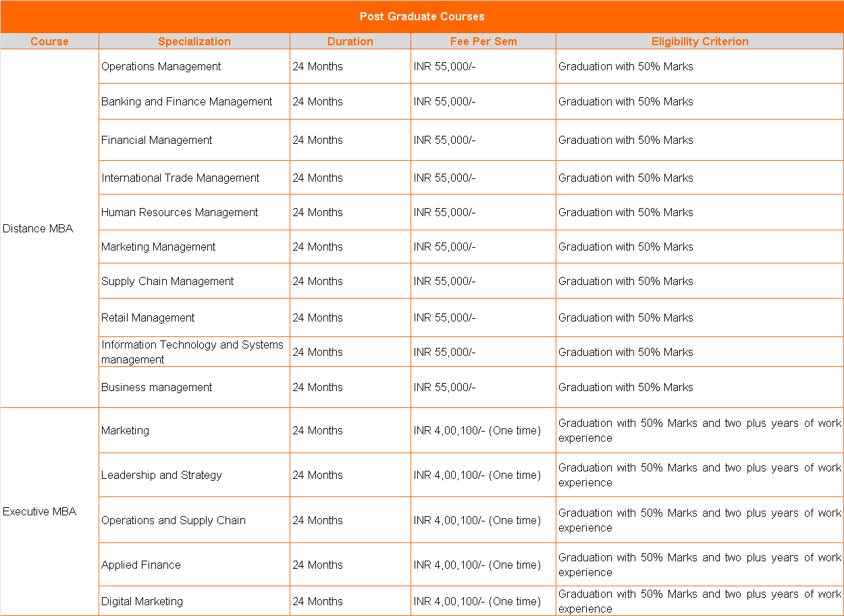This screenshot has width=844, height=616.
Task: Select the Duration column header
Action: click(x=350, y=41)
